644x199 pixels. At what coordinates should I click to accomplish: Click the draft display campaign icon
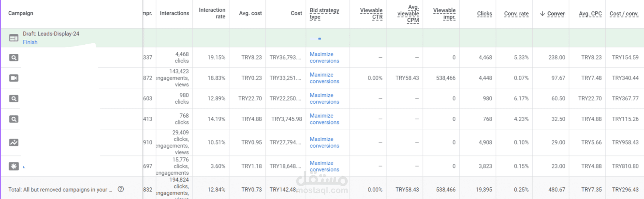click(x=14, y=38)
